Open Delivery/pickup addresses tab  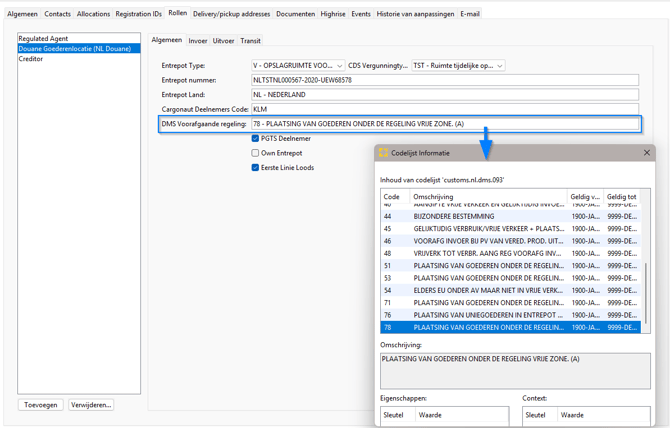[x=231, y=14]
